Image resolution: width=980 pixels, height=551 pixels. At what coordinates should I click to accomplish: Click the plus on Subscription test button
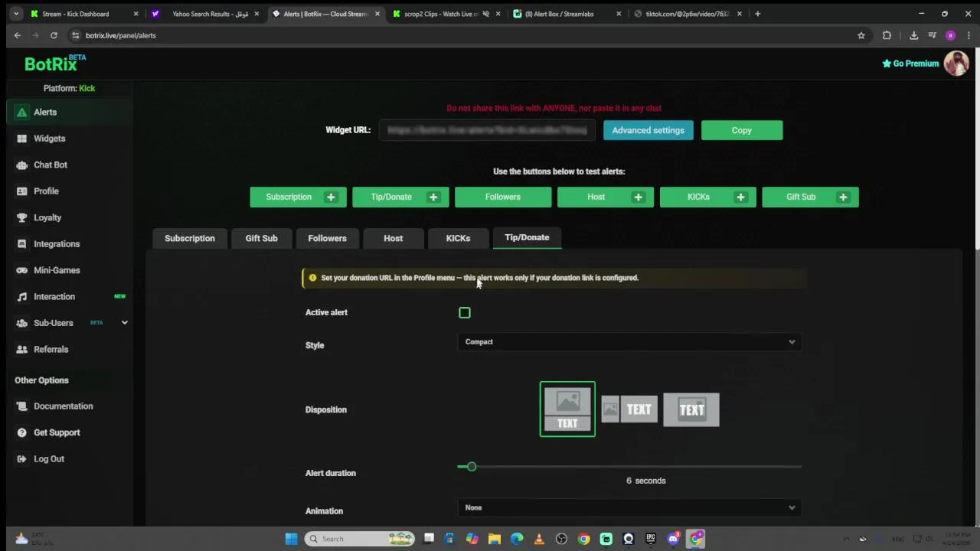(331, 197)
